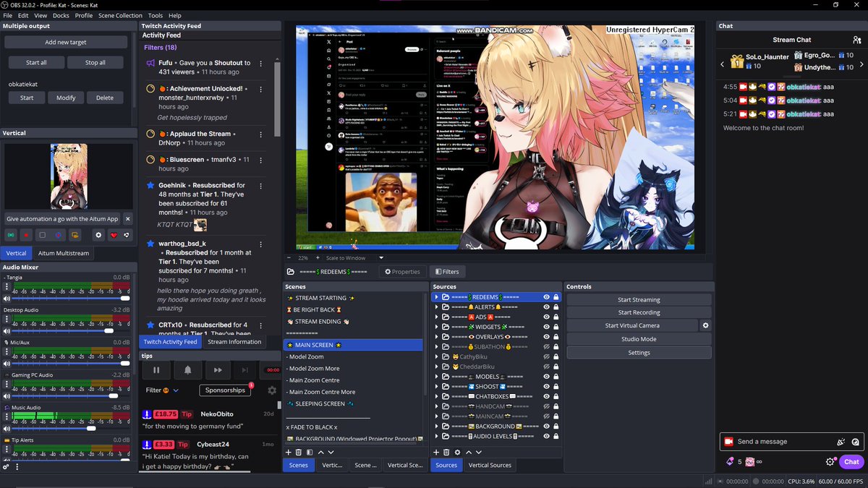Move scene up with arrow icon
Screen dimensions: 868x488
coord(320,452)
